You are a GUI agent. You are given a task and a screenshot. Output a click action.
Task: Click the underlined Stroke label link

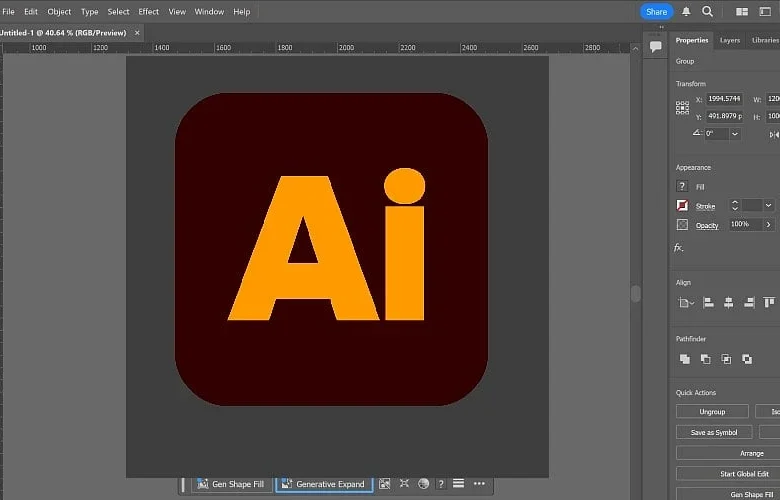point(705,206)
